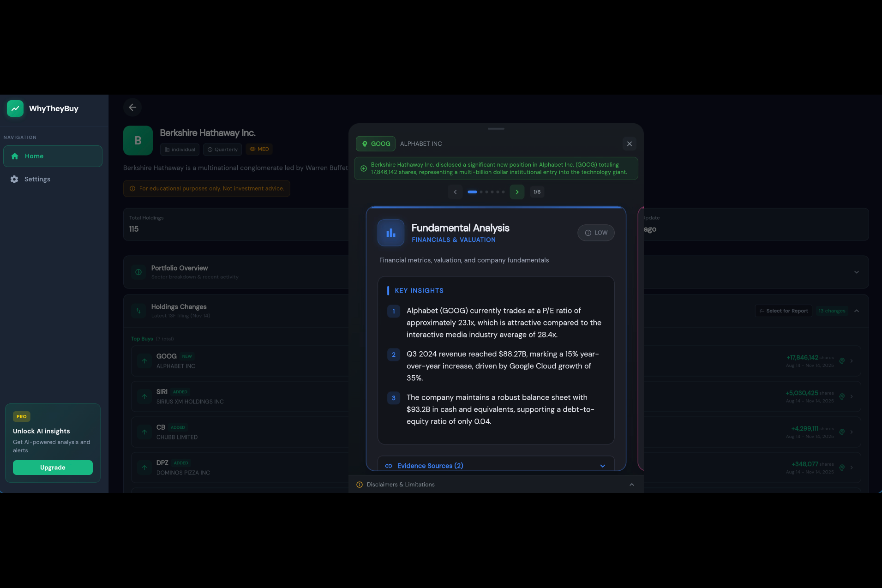Open insights icon on SIRI row
Screen dimensions: 882x588
[842, 396]
